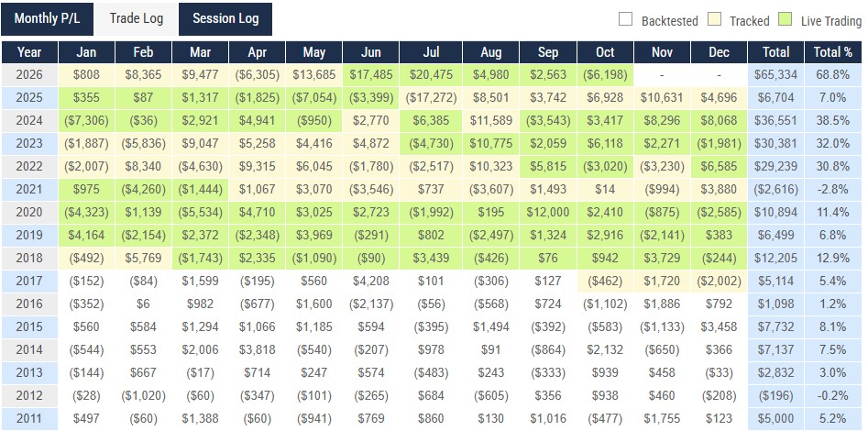868x431 pixels.
Task: Click the 2021 total percent -2.8%
Action: 833,190
